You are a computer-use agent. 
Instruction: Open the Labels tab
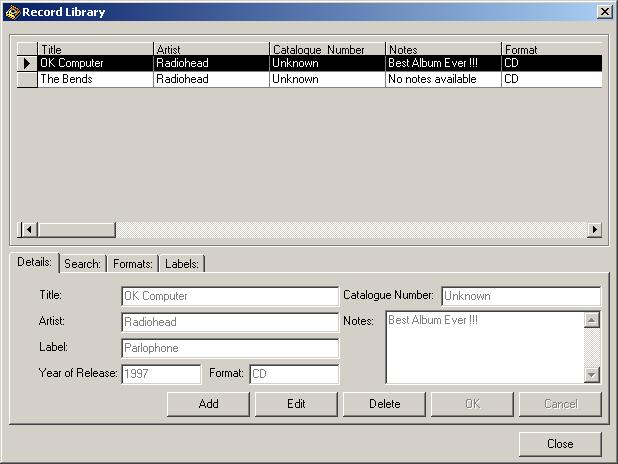click(182, 264)
